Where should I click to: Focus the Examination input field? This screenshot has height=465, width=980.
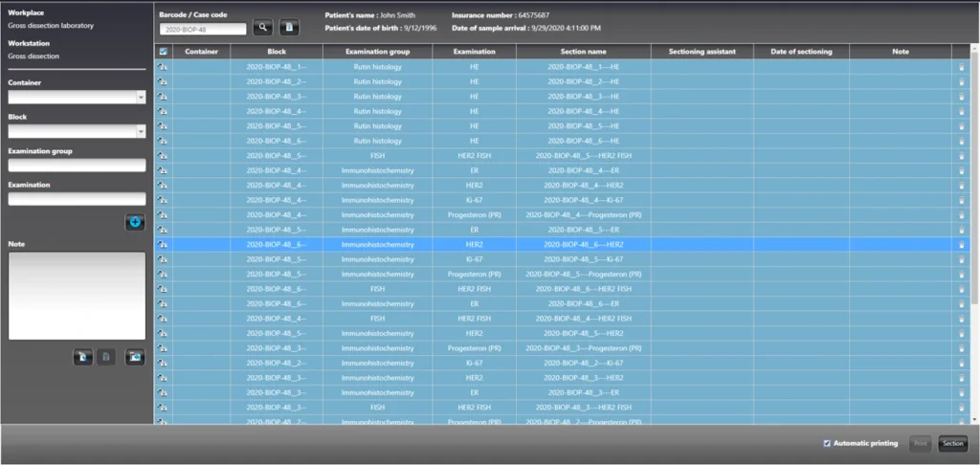pos(77,199)
